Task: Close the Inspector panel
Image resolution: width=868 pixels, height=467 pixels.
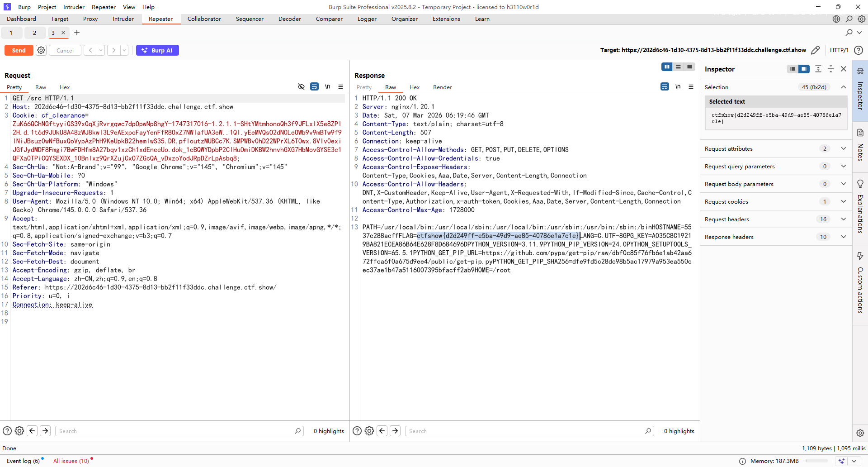Action: click(x=844, y=69)
